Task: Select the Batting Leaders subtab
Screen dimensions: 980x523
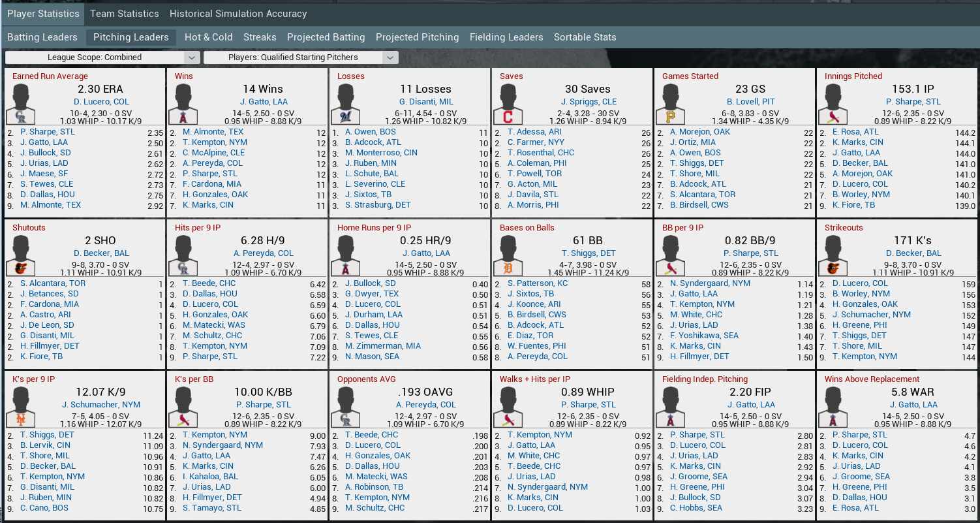Action: point(42,37)
